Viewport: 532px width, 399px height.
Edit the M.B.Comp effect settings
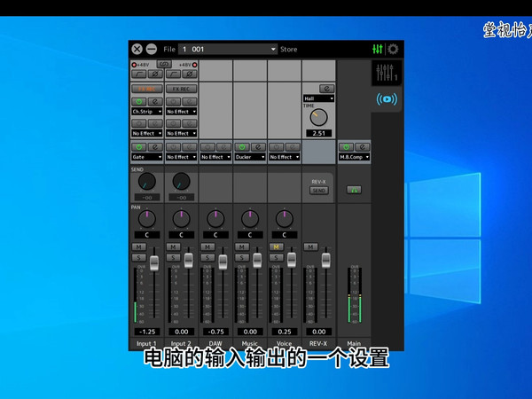coord(362,147)
